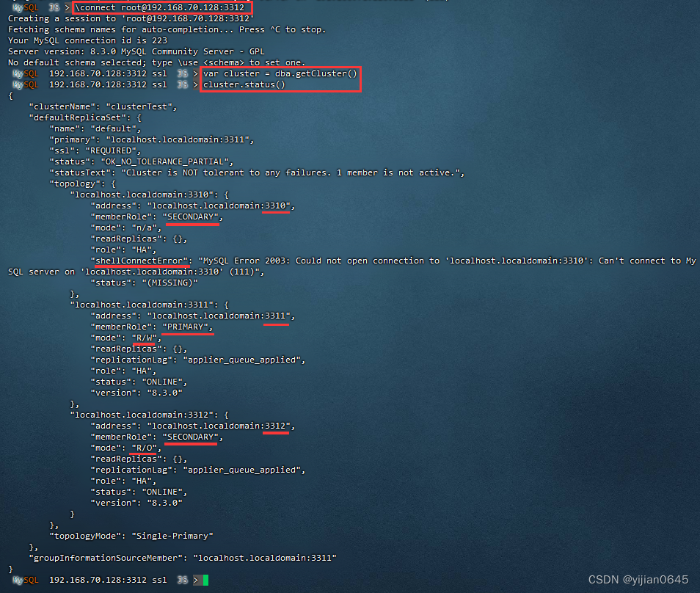Click the MySQL label on the bottom prompt

click(x=26, y=580)
